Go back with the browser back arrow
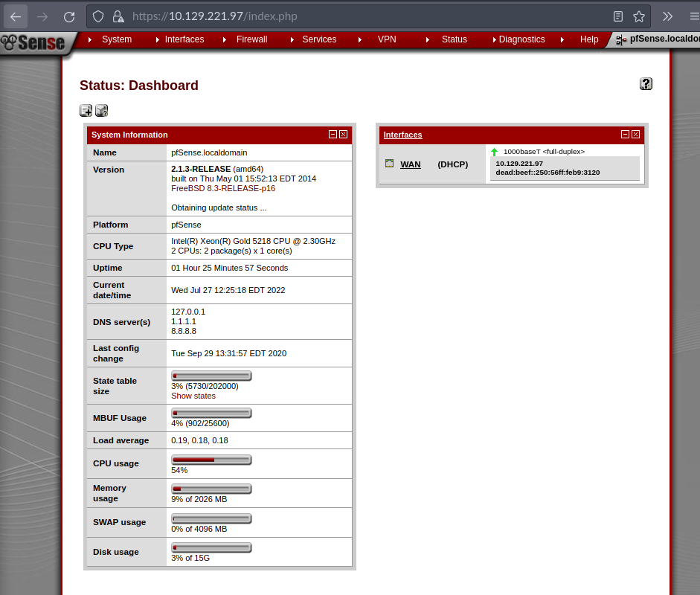 (16, 17)
